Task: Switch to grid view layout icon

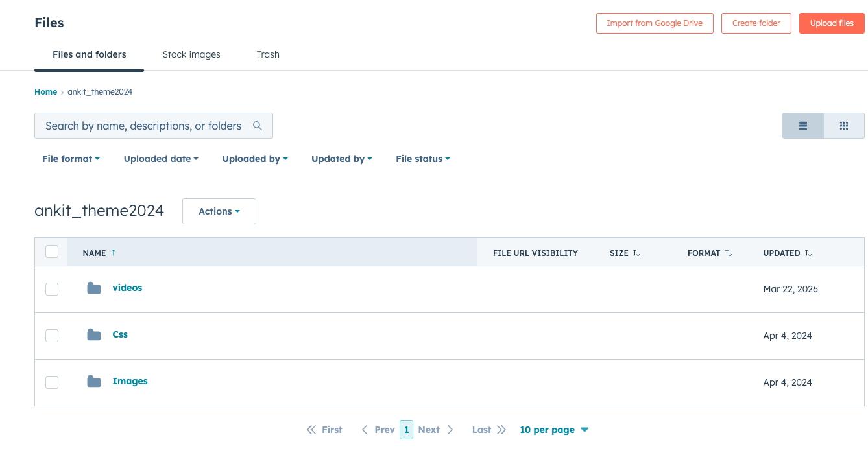Action: (843, 126)
